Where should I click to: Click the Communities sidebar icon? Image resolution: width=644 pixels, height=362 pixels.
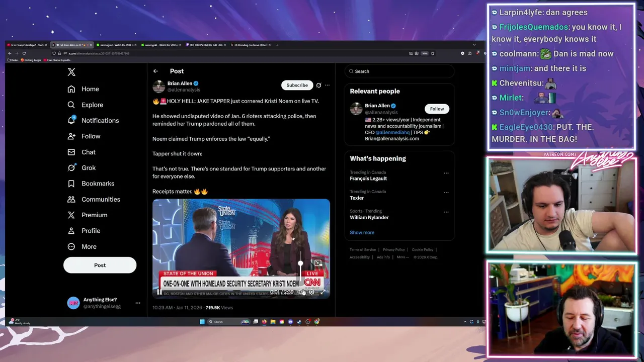point(71,199)
